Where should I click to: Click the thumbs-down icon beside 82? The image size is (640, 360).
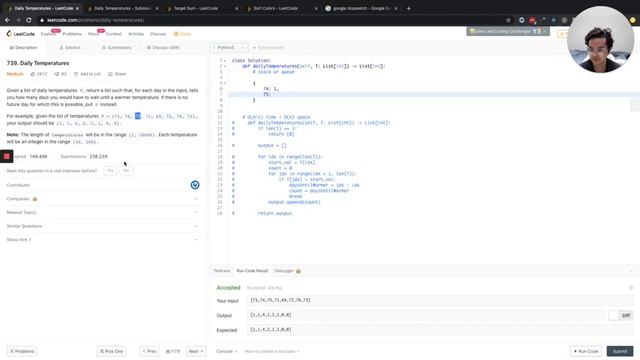click(x=57, y=74)
